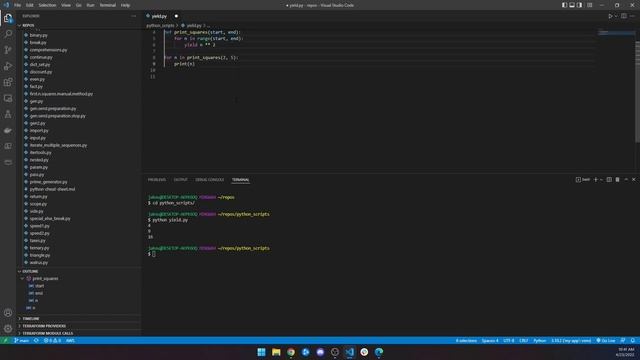Click the Synchronize Changes icon in the status bar
The image size is (640, 360).
point(36,340)
